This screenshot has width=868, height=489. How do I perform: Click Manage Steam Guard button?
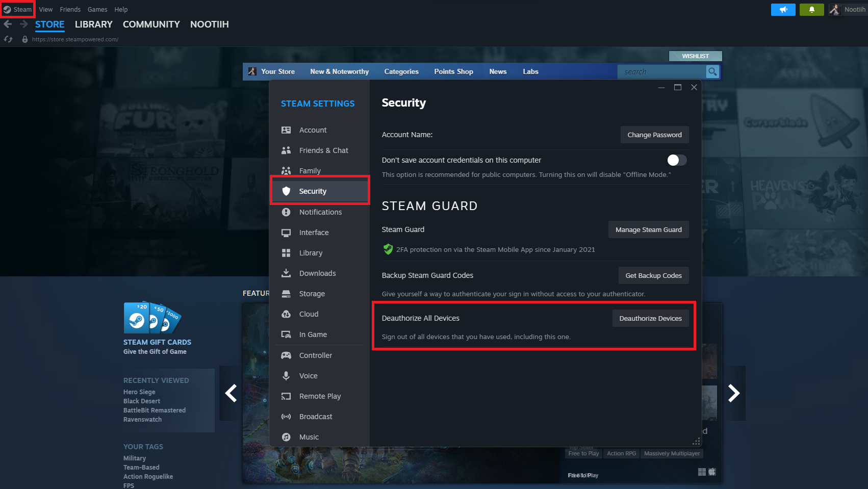(x=649, y=229)
